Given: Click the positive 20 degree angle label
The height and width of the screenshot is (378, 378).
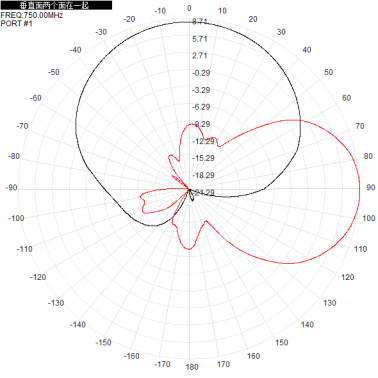Looking at the screenshot, I should (253, 19).
